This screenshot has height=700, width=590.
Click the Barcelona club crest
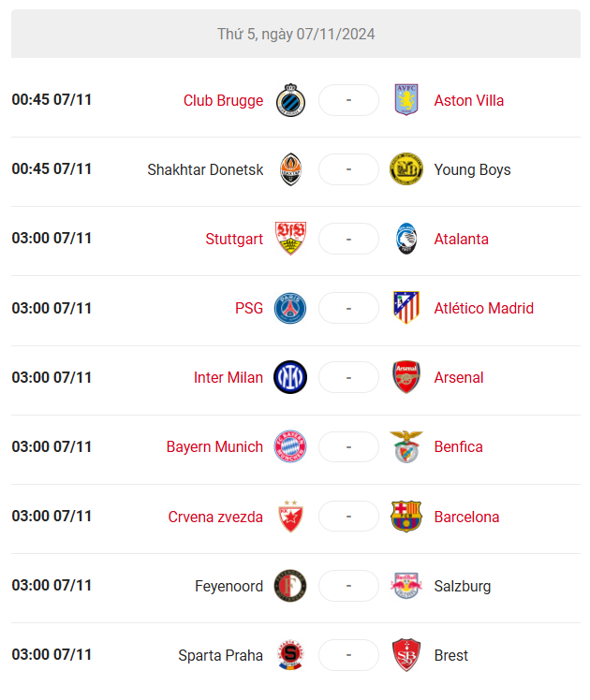pyautogui.click(x=406, y=516)
